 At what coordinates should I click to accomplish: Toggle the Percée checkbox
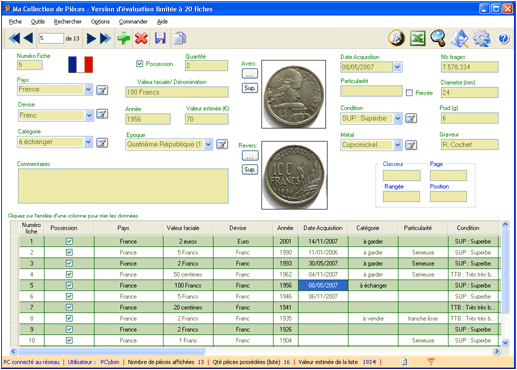click(409, 93)
